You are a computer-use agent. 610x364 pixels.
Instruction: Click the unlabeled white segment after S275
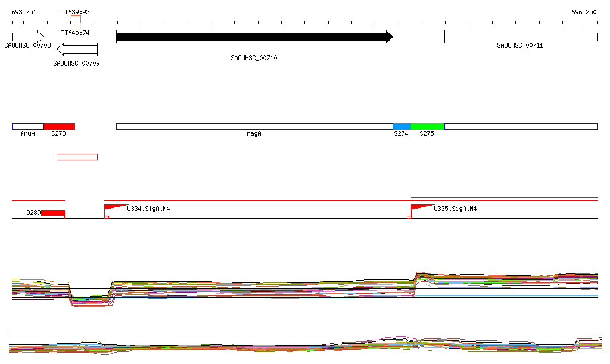[521, 126]
